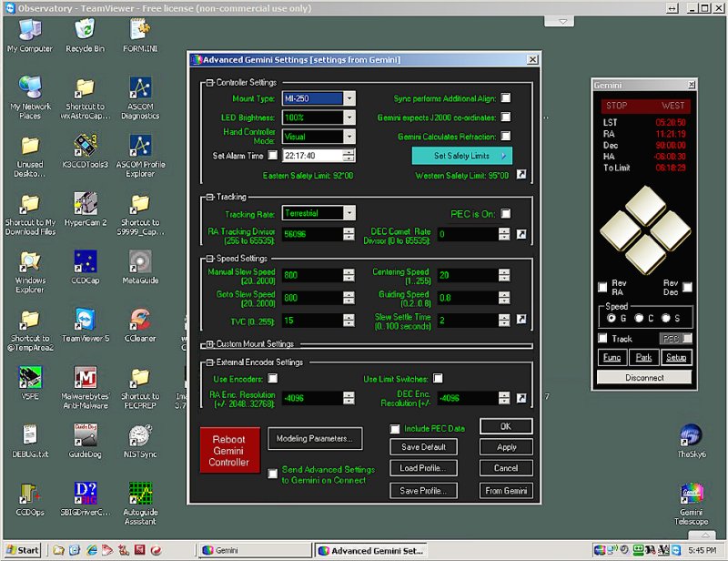
Task: Click the Apply button
Action: click(506, 446)
